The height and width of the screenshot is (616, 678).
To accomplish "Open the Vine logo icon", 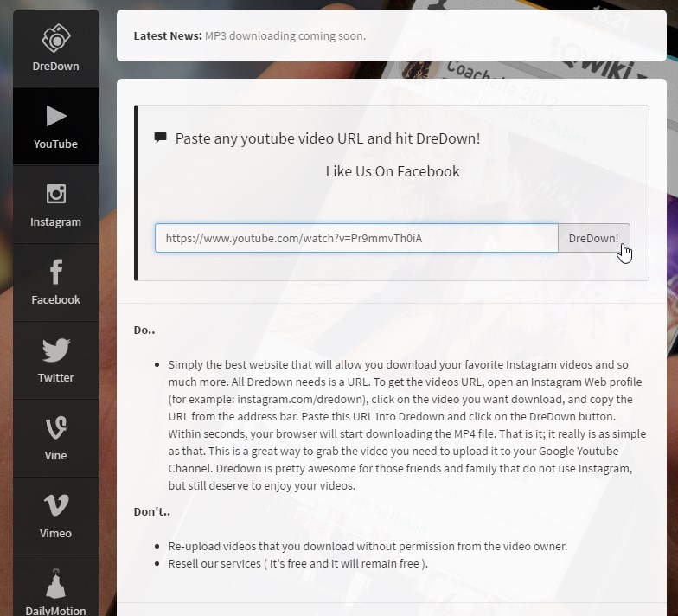I will coord(55,427).
